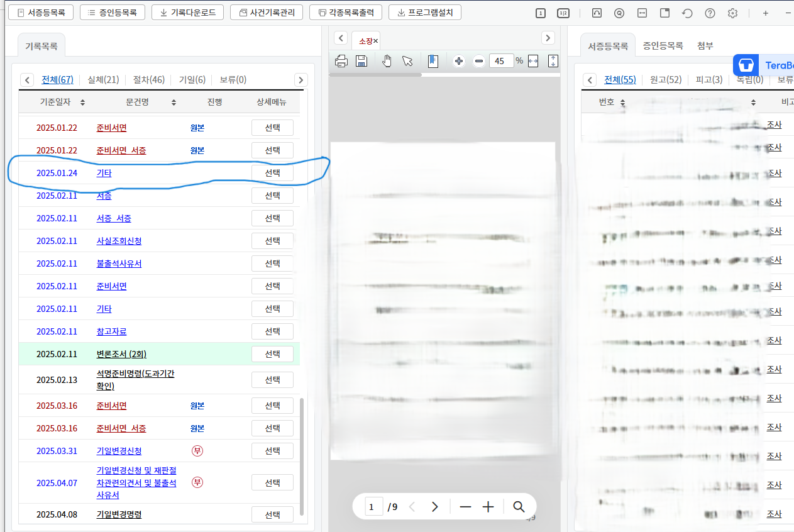
Task: Save the document with the floppy disk icon
Action: click(361, 60)
